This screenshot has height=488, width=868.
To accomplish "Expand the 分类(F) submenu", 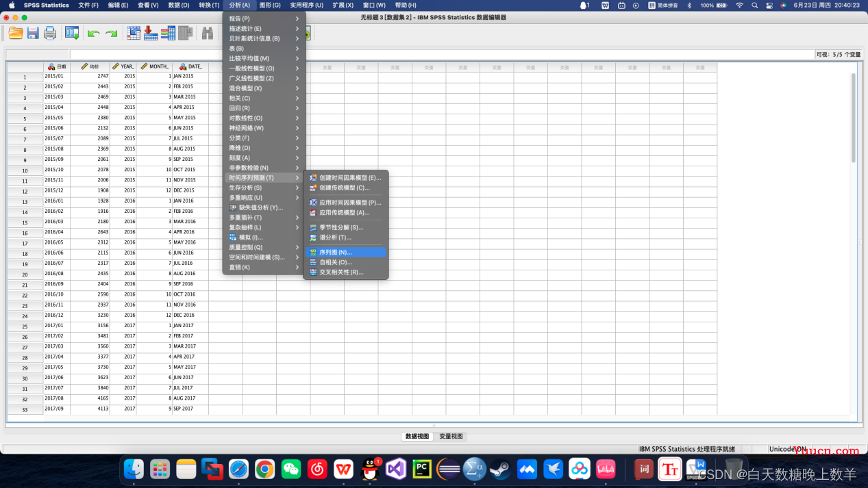I will tap(264, 138).
